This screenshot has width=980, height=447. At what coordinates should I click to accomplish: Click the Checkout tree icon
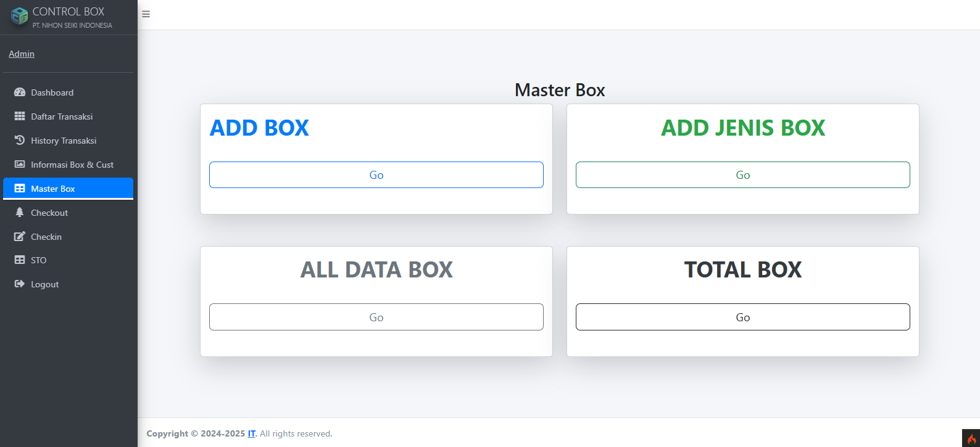point(20,213)
